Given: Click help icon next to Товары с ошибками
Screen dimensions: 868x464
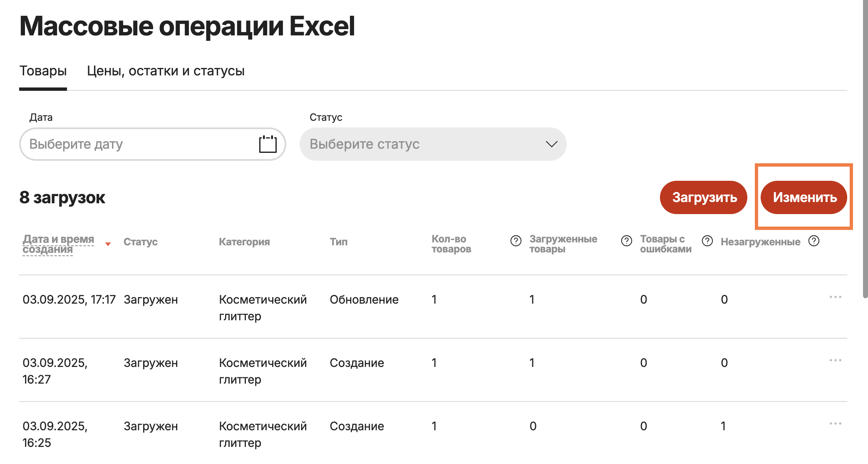Looking at the screenshot, I should (707, 241).
